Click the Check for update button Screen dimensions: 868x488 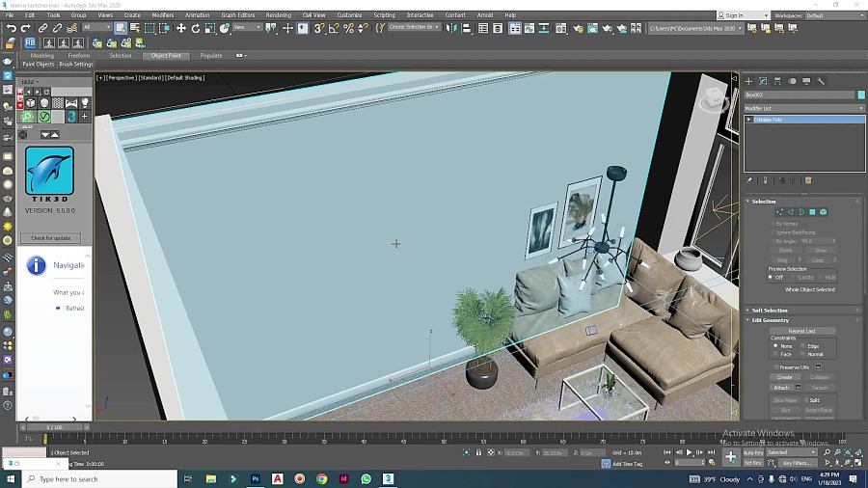click(50, 238)
